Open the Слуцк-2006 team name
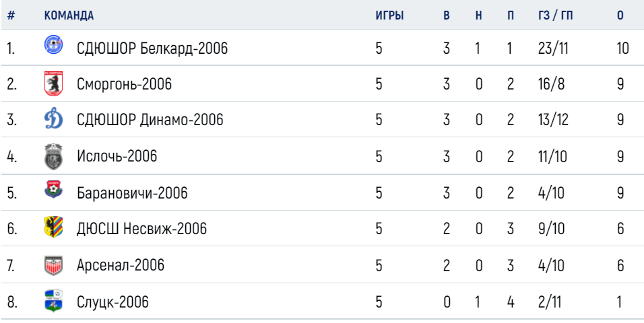 tap(112, 303)
